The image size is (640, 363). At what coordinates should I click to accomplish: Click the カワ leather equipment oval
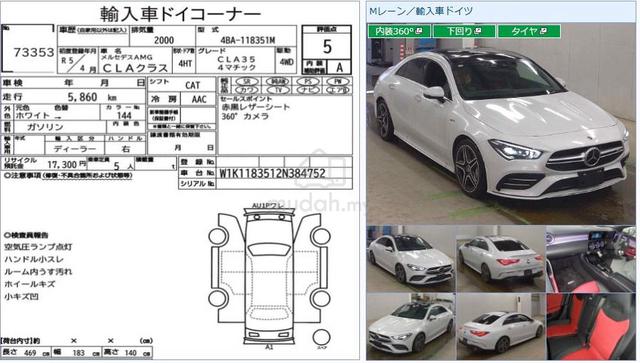246,90
